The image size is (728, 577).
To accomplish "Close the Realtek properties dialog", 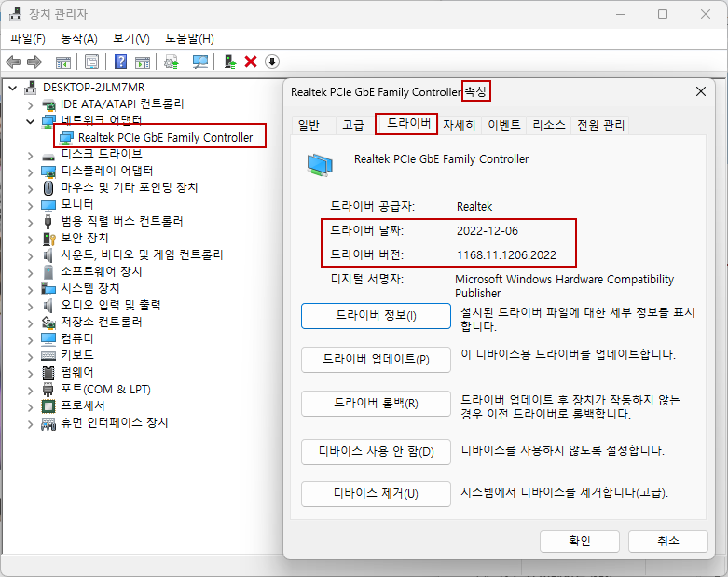I will [x=701, y=92].
